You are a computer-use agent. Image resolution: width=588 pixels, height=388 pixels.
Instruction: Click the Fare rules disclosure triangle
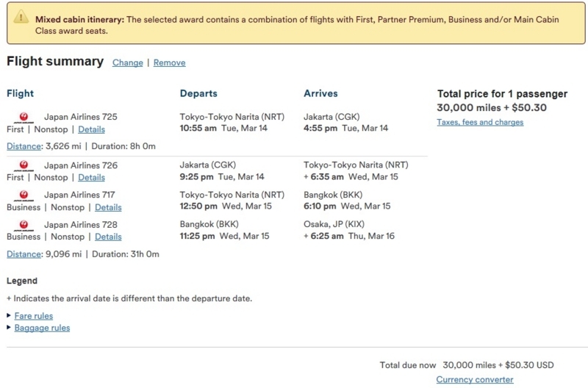pyautogui.click(x=9, y=316)
